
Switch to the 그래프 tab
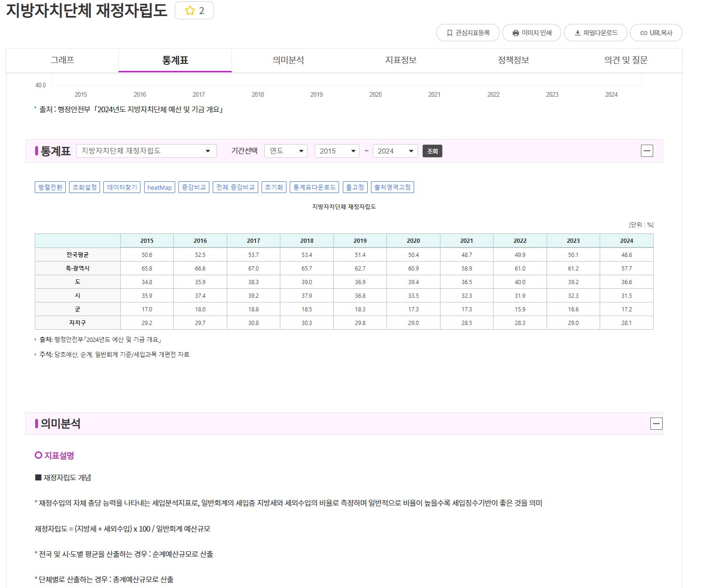(x=62, y=60)
